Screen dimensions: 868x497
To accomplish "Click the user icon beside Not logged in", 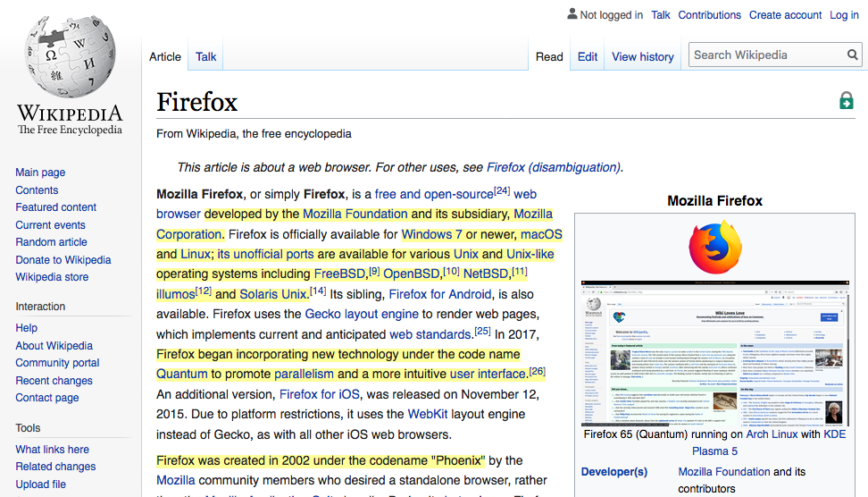I will [572, 14].
